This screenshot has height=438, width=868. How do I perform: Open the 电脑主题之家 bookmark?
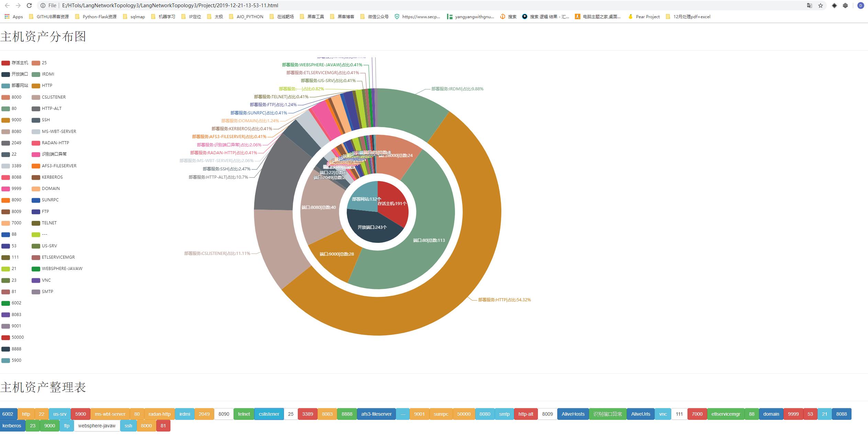point(598,16)
